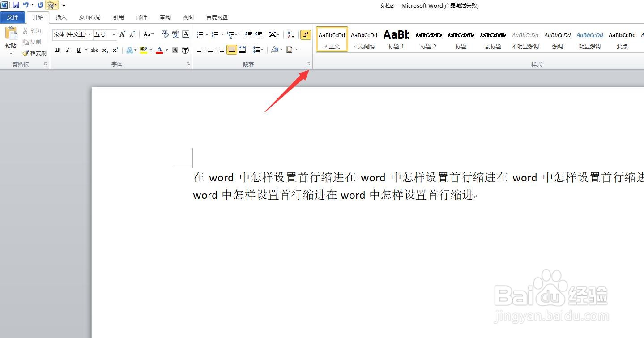644x338 pixels.
Task: Toggle justified text alignment
Action: [x=231, y=50]
